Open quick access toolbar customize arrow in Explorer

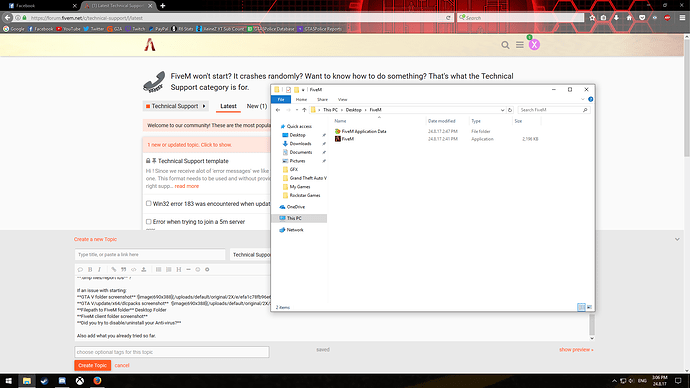[303, 90]
